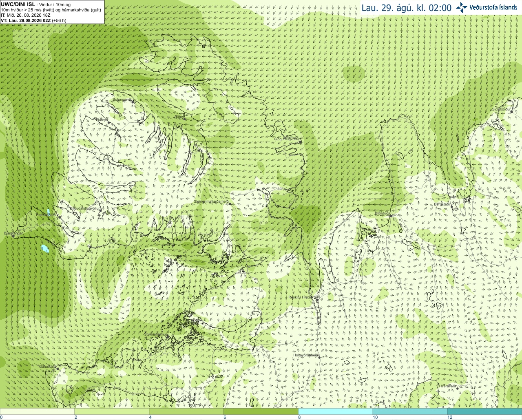The width and height of the screenshot is (522, 420).
Task: Click the Bergstaðir station label
Action: click(x=442, y=204)
